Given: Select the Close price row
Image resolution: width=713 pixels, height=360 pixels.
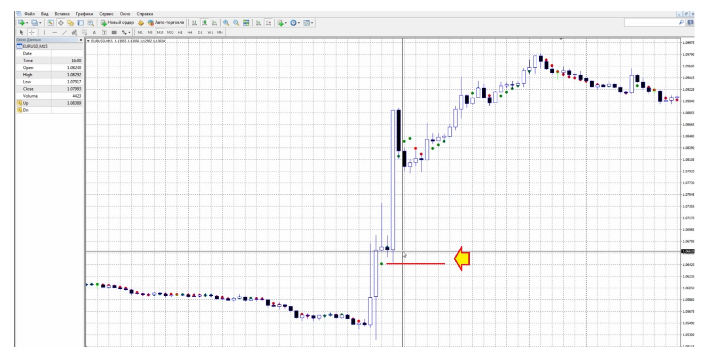Looking at the screenshot, I should tap(50, 89).
